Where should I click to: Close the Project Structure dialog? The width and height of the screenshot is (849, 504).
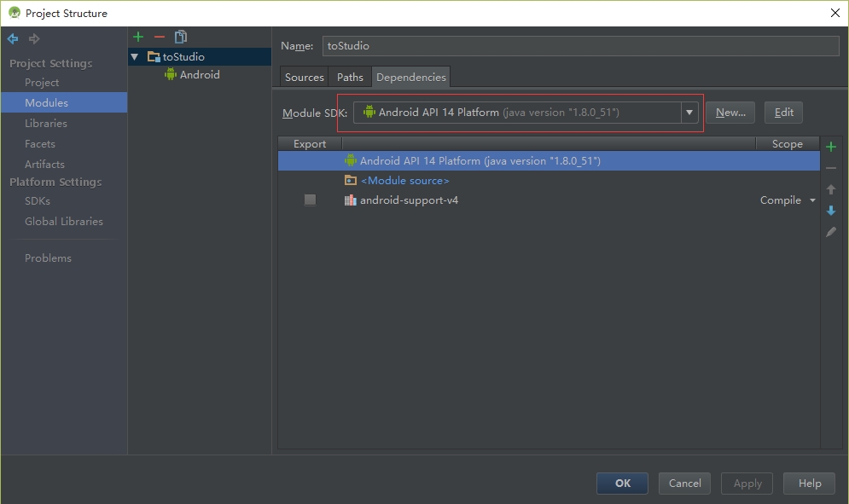[x=835, y=13]
